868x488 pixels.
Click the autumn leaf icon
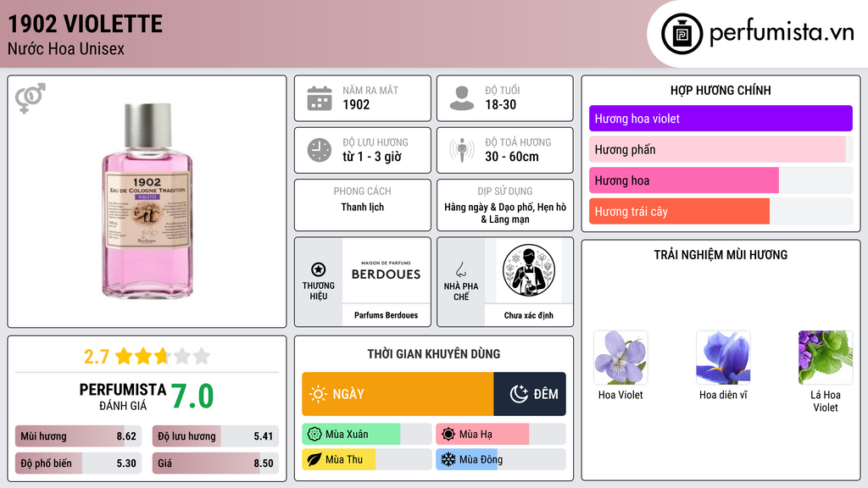click(314, 460)
